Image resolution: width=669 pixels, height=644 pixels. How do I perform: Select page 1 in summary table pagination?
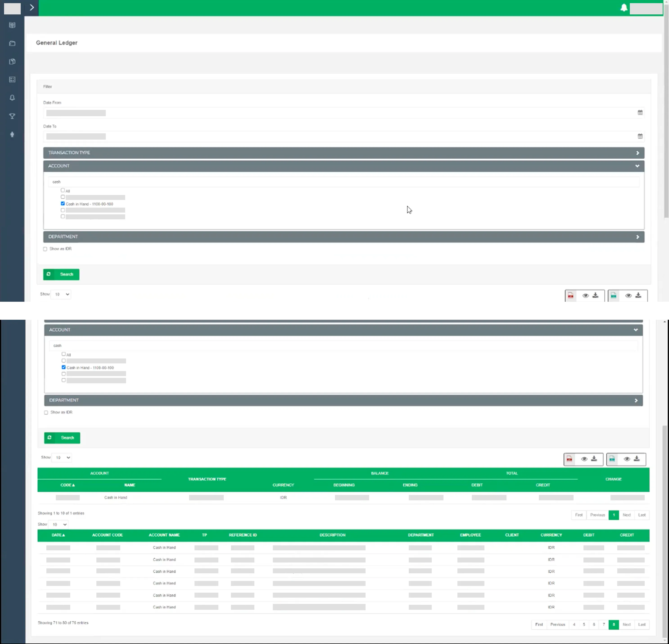tap(614, 515)
